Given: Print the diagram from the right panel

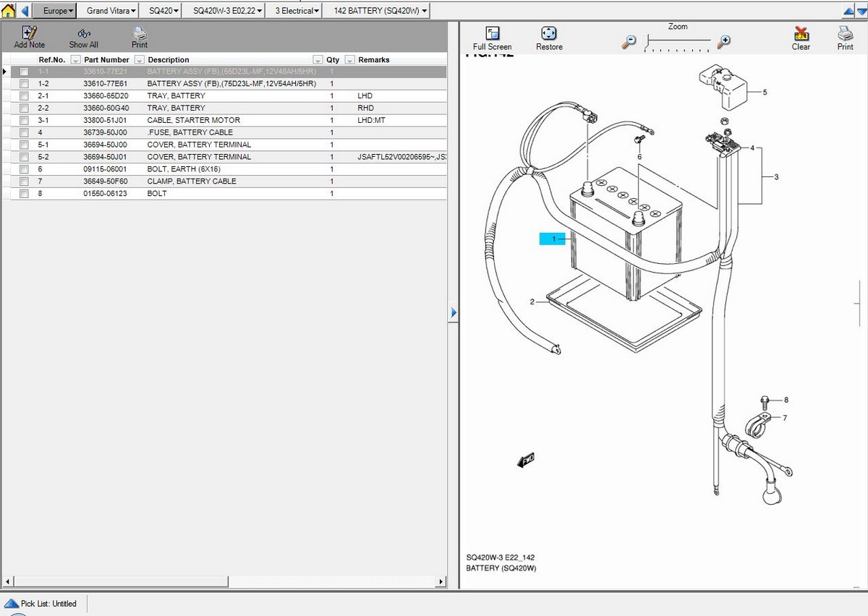Looking at the screenshot, I should 845,38.
